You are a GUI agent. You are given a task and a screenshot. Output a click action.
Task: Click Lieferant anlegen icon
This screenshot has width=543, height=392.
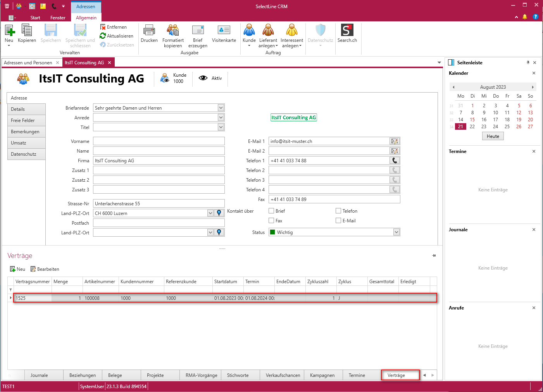tap(268, 30)
